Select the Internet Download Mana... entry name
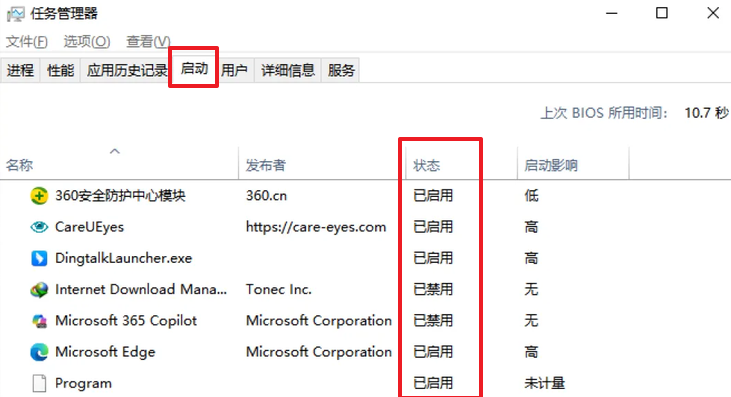Image resolution: width=731 pixels, height=397 pixels. coord(141,289)
